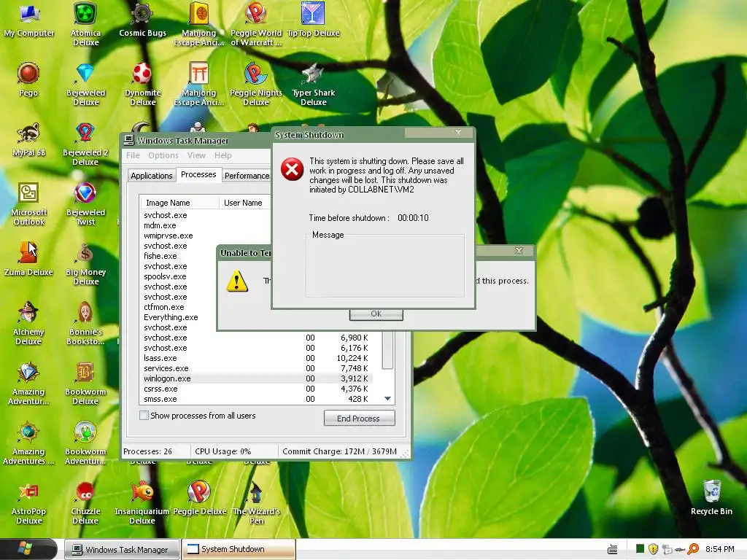Viewport: 747px width, 560px height.
Task: Select the mdm.exe process
Action: 160,226
